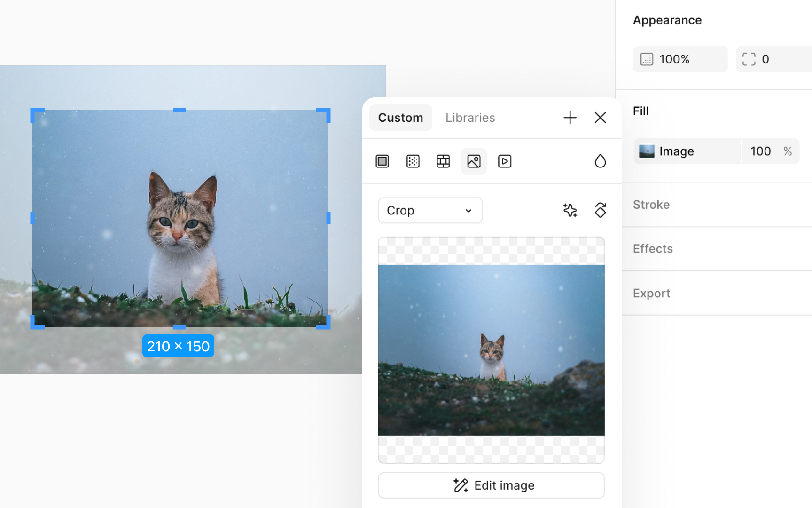Screen dimensions: 812x508
Task: Open the Crop mode dropdown
Action: (x=430, y=210)
